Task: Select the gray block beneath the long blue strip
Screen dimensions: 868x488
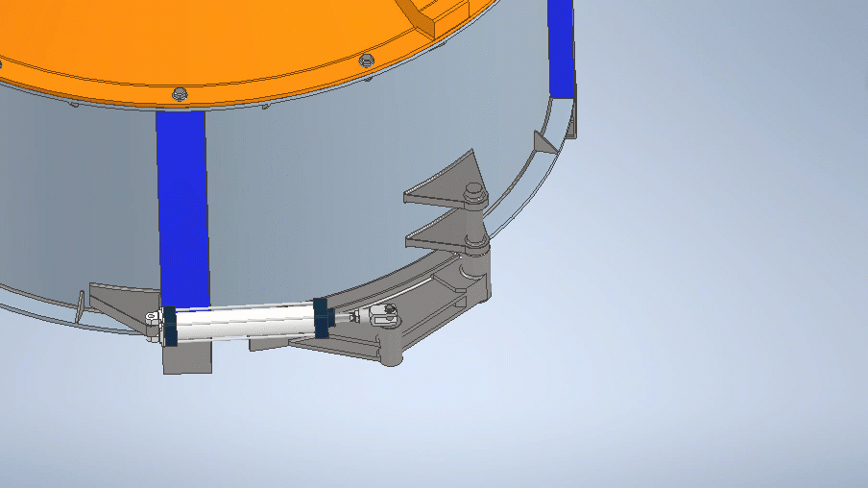Action: click(187, 357)
